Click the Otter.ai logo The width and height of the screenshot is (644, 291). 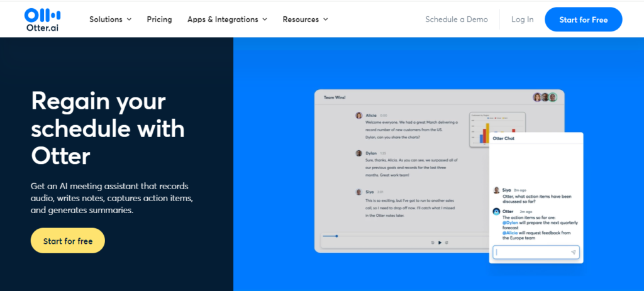[42, 19]
